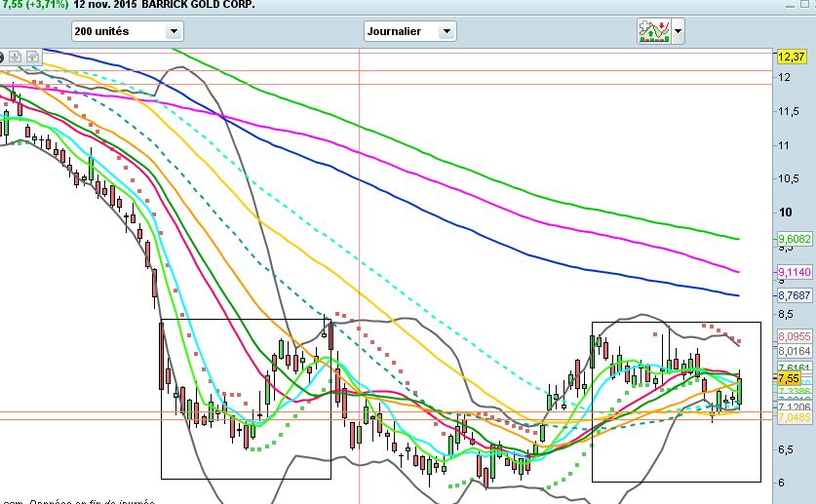The image size is (816, 504).
Task: Expand the arrow beside the chart style icon
Action: [x=679, y=31]
